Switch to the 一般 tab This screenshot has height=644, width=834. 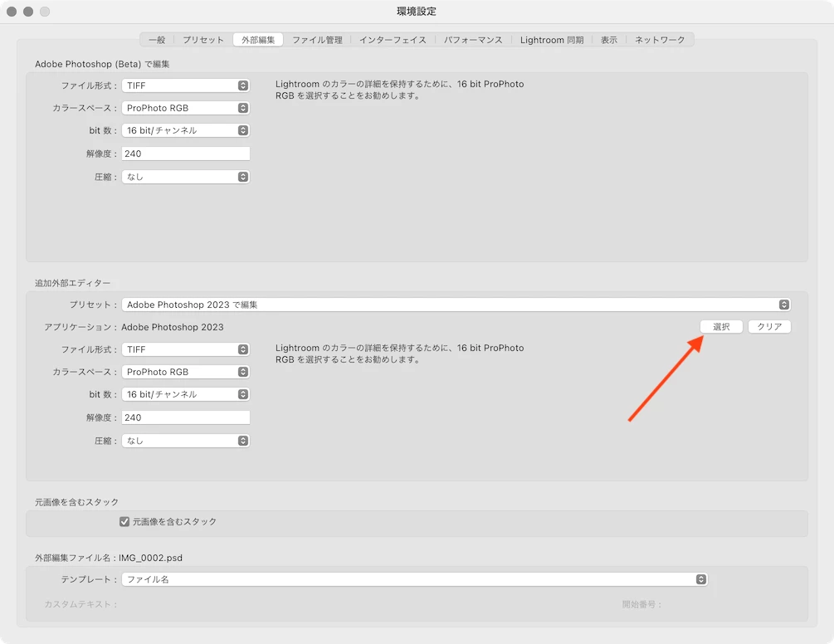(157, 40)
